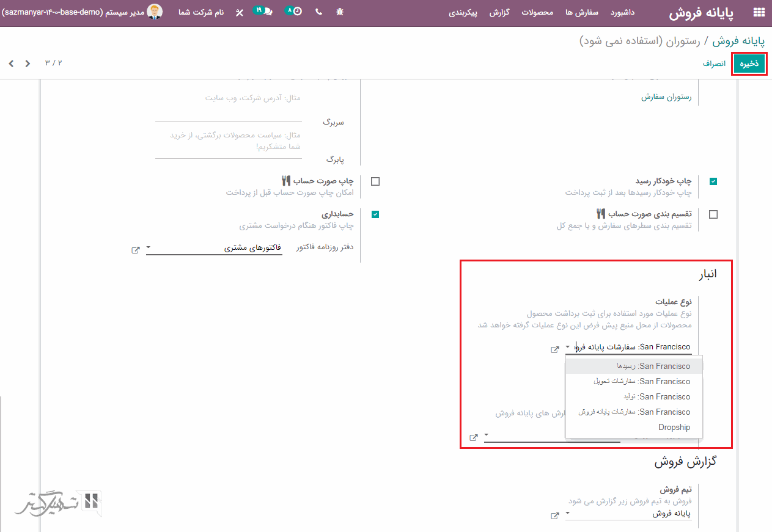Click انصراف (Discard) button

(714, 64)
